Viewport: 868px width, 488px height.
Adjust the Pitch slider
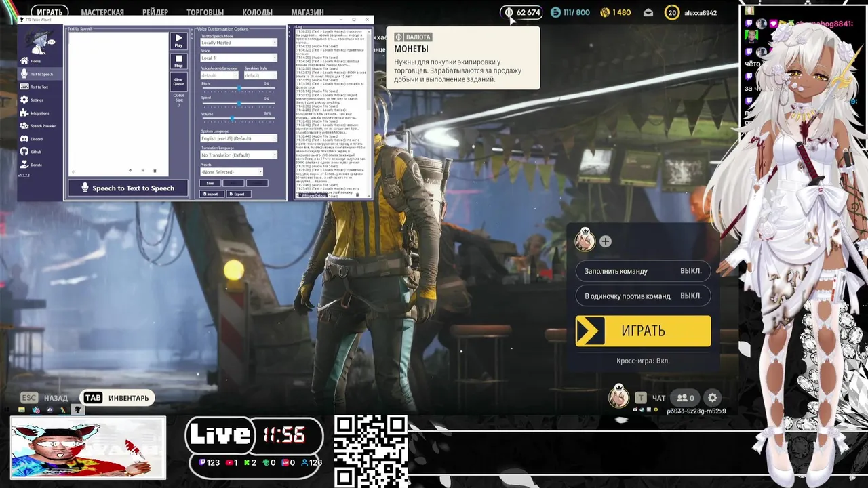pos(239,89)
